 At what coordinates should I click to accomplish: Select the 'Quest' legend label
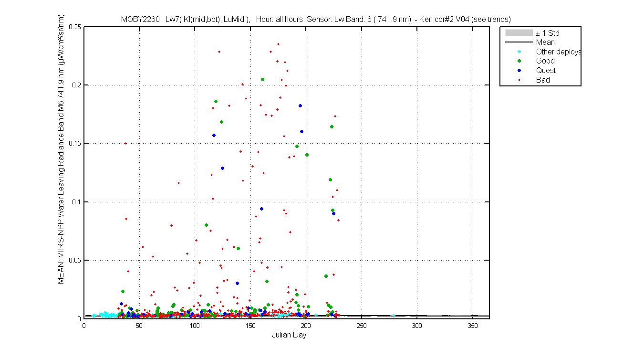546,71
